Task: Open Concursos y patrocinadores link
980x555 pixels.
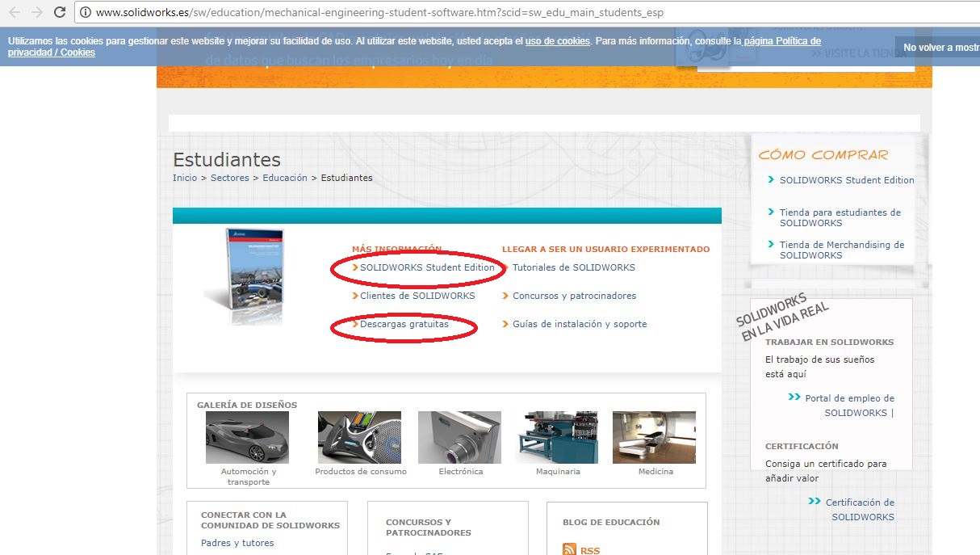Action: point(574,296)
